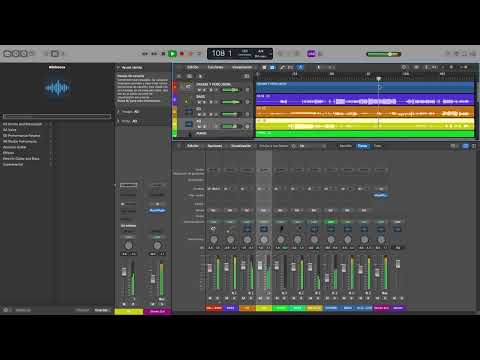Image resolution: width=480 pixels, height=360 pixels.
Task: Click the 108 1 position display
Action: click(x=222, y=53)
